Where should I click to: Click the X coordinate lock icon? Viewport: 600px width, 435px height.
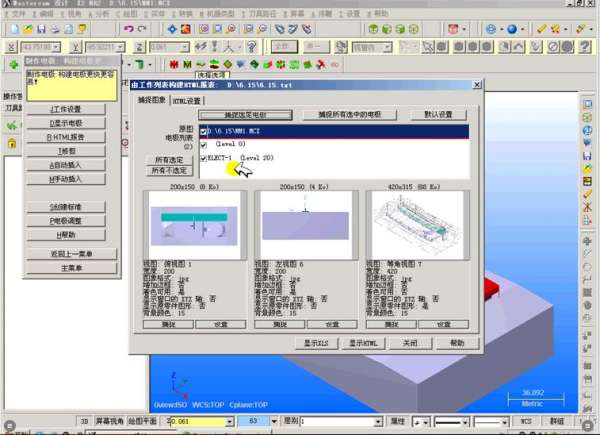coord(11,47)
